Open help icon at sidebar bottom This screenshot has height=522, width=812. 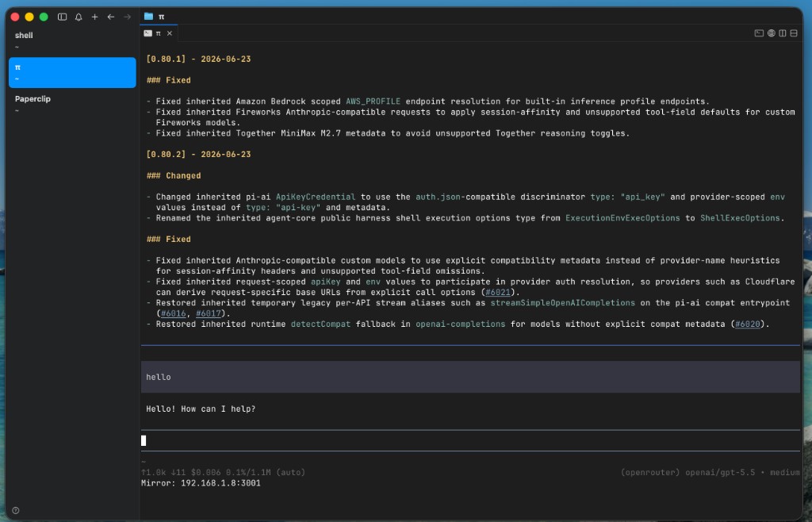[16, 511]
